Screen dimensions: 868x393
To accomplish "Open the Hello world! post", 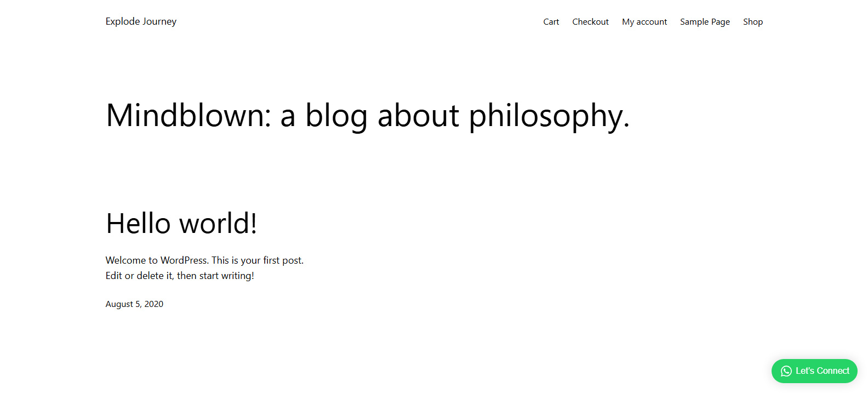I will [181, 224].
